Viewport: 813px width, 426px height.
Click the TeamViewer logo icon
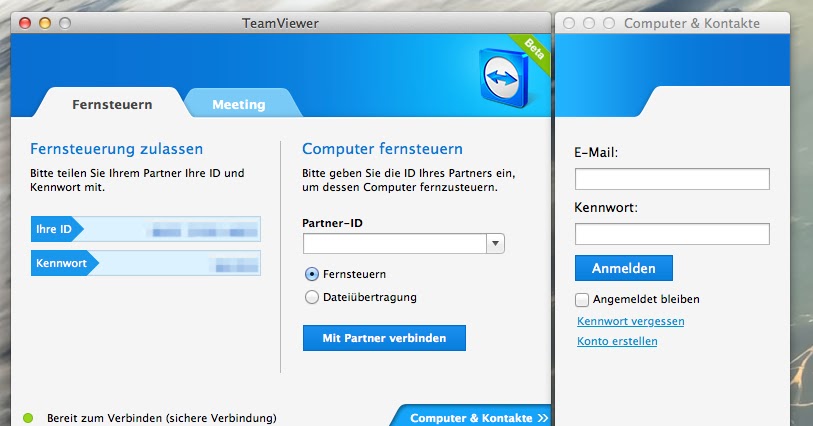(x=504, y=78)
